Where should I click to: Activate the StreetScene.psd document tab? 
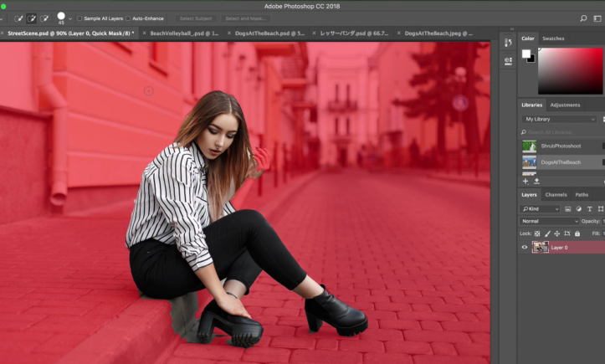(71, 33)
